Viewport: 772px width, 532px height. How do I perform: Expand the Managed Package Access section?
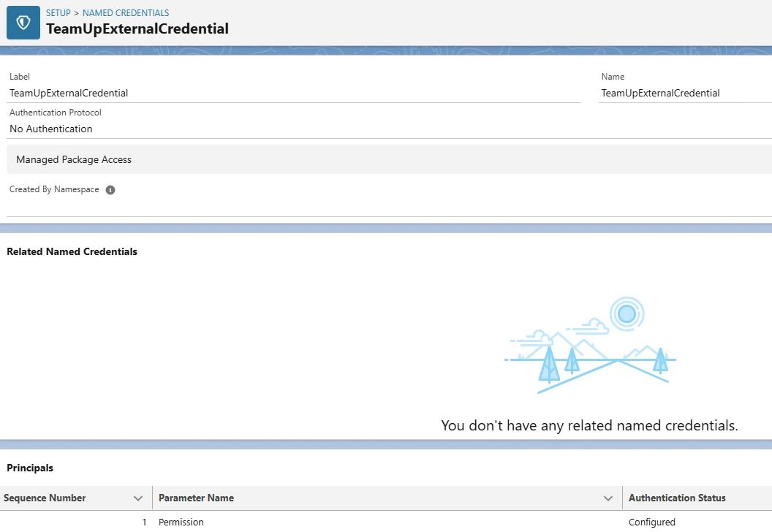74,159
